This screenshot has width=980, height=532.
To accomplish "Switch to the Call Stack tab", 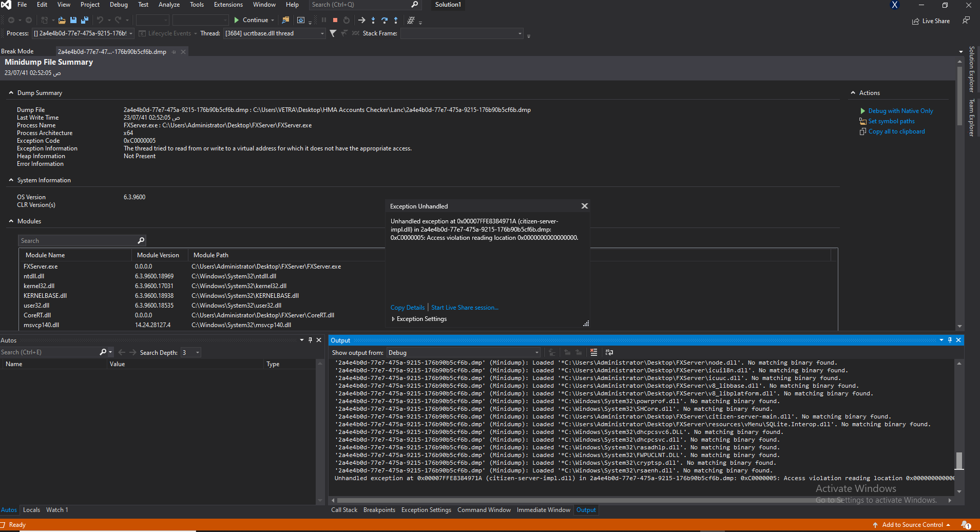I will pos(344,510).
